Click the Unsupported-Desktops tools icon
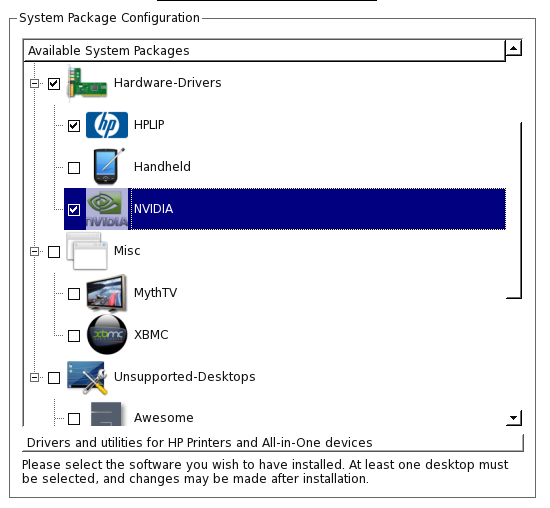Screen dimensions: 550x508 (87, 377)
